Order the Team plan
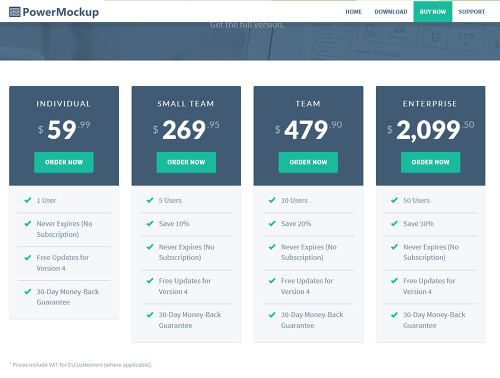 click(308, 162)
